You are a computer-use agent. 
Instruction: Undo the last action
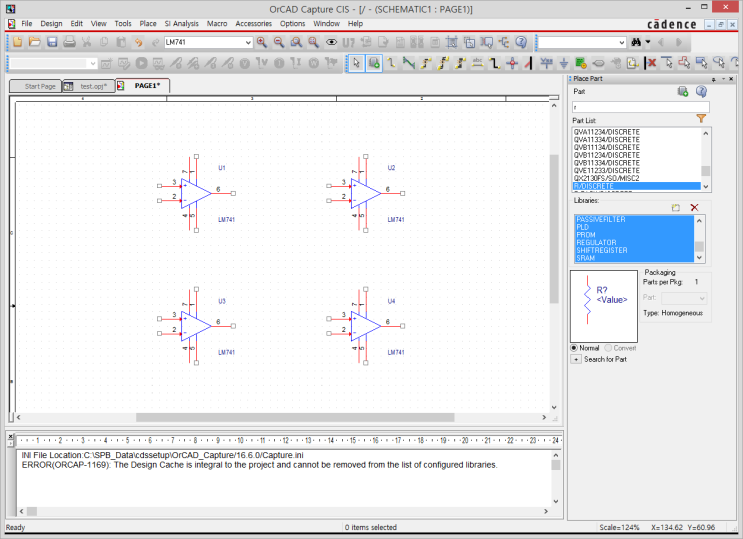(x=138, y=42)
